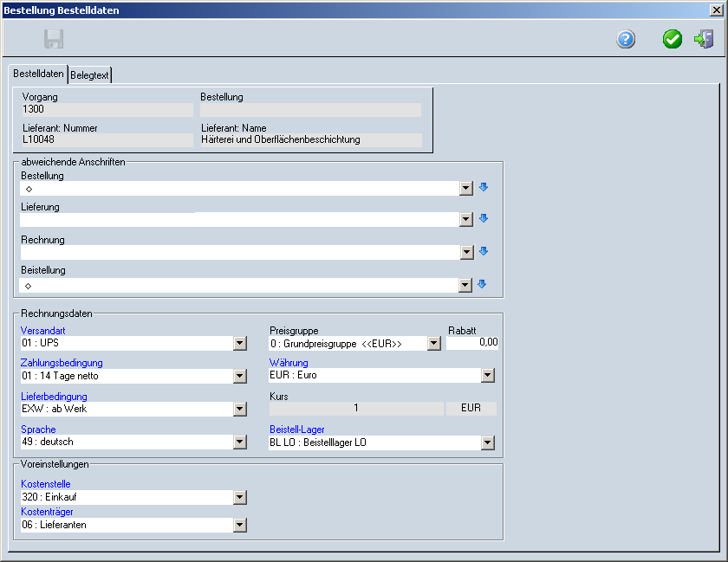Open the Zahlungsbedingung dropdown list
The height and width of the screenshot is (562, 728).
point(240,377)
